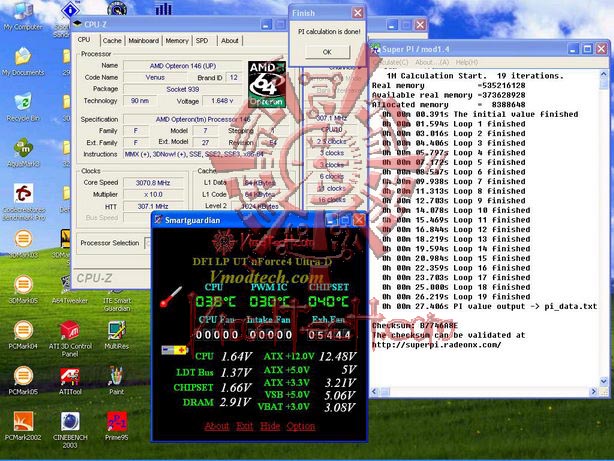Close the Finish dialog
The height and width of the screenshot is (461, 614).
click(358, 13)
